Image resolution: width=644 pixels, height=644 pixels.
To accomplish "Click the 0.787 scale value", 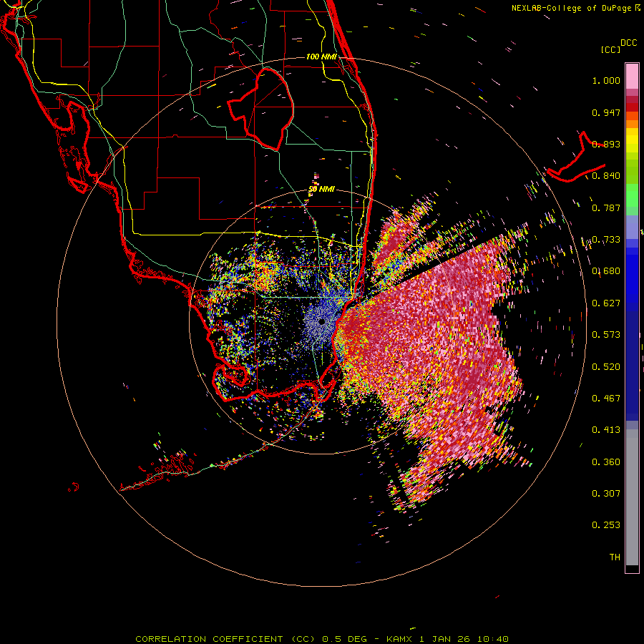I will pyautogui.click(x=606, y=208).
